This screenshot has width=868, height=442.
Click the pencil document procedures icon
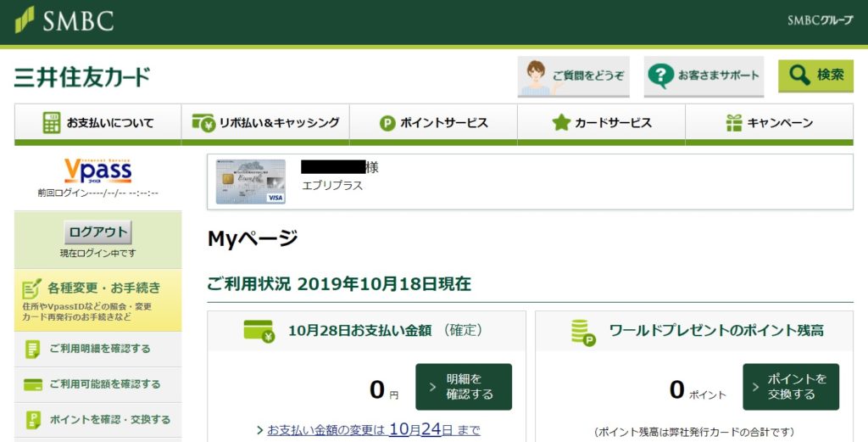[31, 288]
